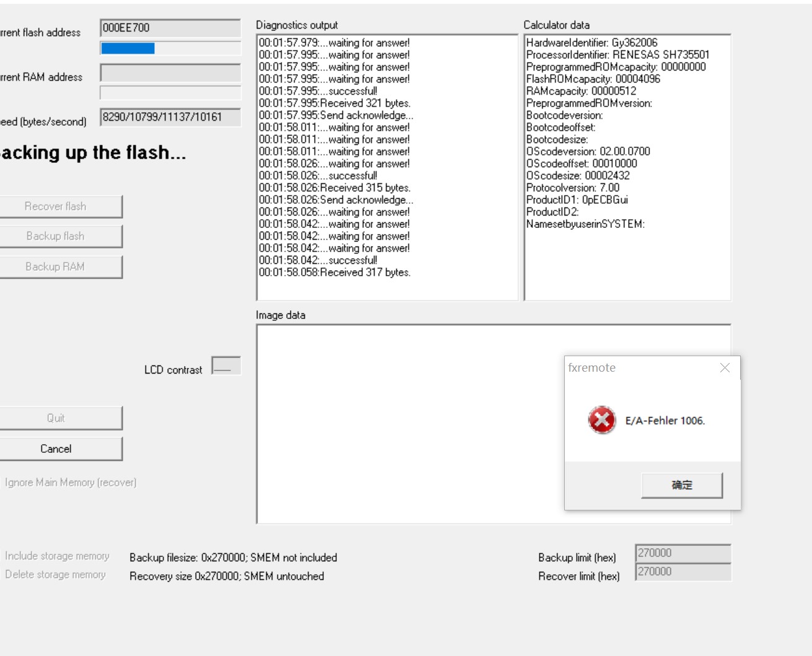Click 'Recovery size 0x270000; SMEM untouched' text
Viewport: 812px width, 656px height.
pyautogui.click(x=227, y=576)
